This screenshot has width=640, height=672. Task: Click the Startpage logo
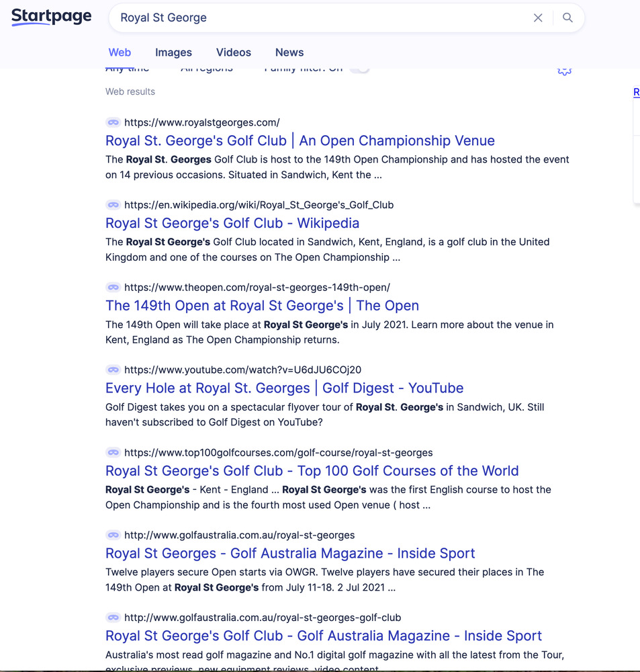(x=52, y=17)
